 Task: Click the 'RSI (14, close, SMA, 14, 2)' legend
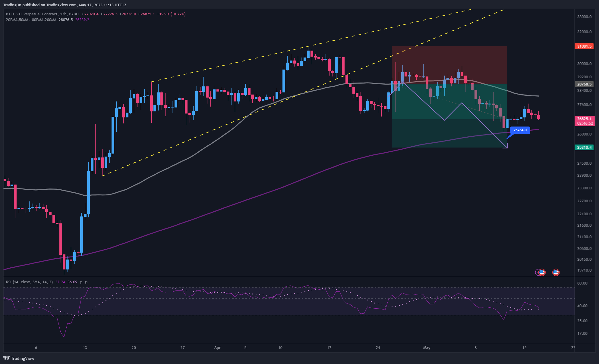29,282
